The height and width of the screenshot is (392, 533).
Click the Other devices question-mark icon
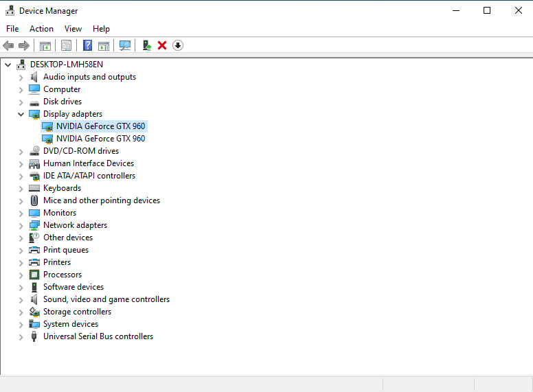click(34, 238)
